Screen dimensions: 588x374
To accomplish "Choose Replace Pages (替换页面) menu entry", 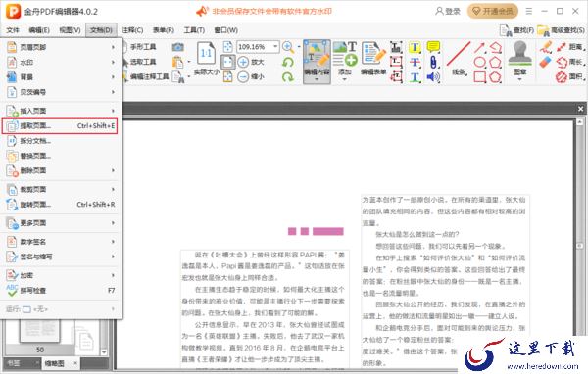I will click(62, 156).
